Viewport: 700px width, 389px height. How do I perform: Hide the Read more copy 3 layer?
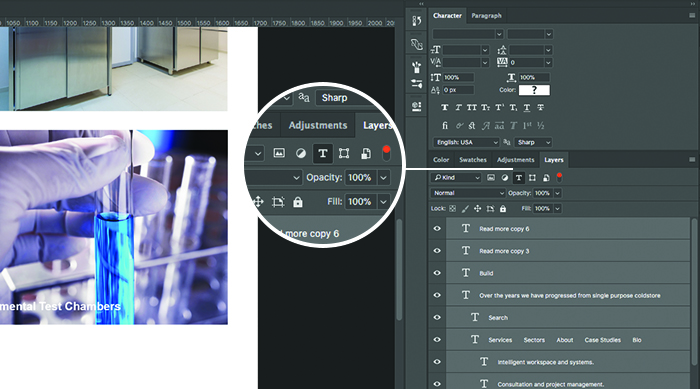click(x=437, y=251)
